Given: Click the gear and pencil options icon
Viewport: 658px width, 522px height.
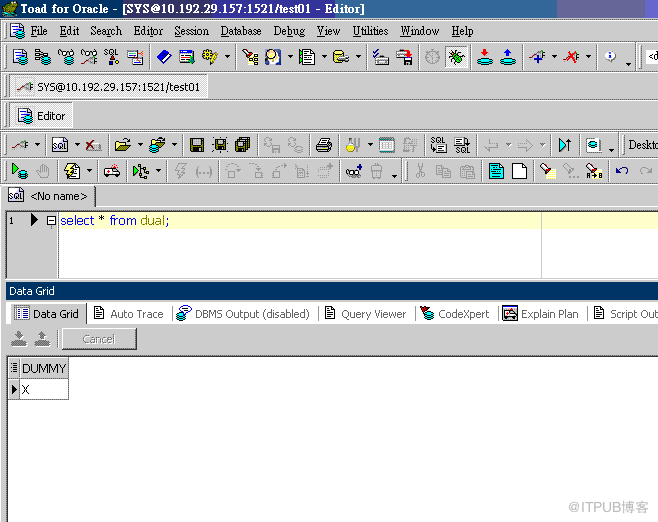Looking at the screenshot, I should click(209, 57).
